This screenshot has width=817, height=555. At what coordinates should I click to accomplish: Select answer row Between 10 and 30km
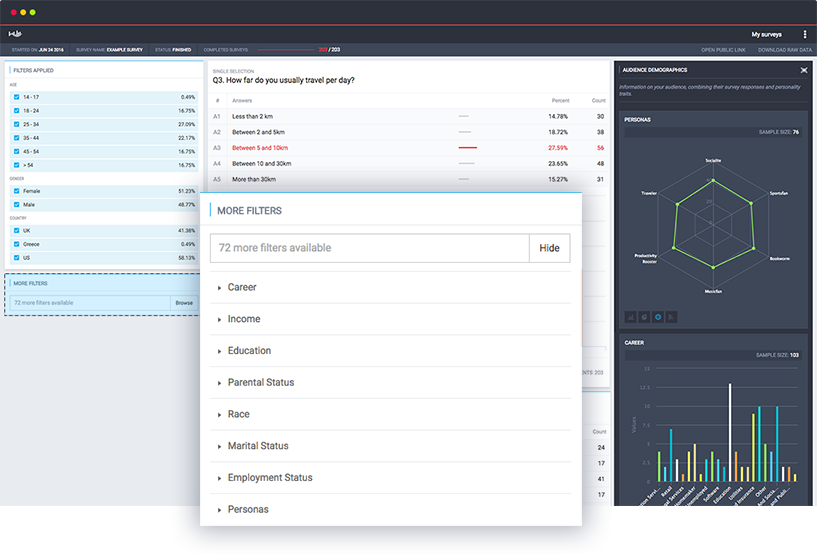pos(408,163)
